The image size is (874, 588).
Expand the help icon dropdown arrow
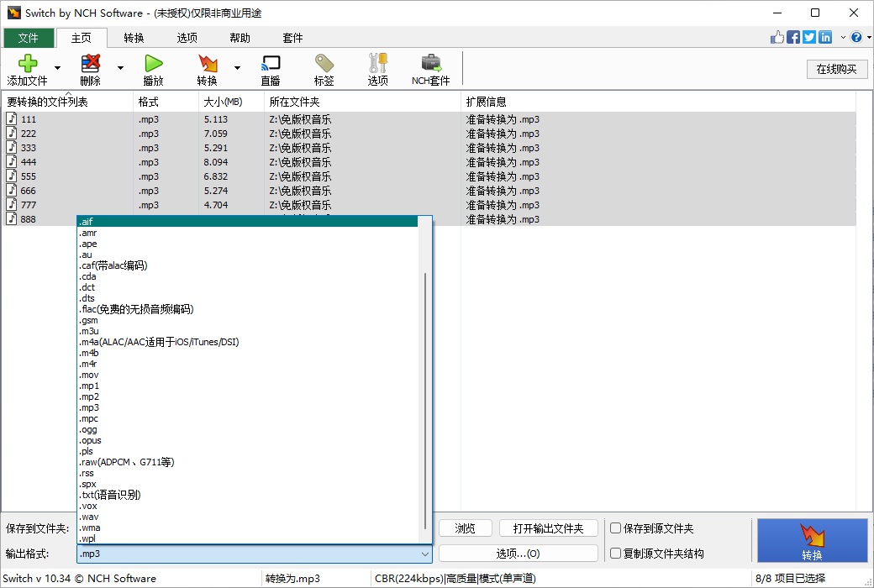(x=868, y=37)
